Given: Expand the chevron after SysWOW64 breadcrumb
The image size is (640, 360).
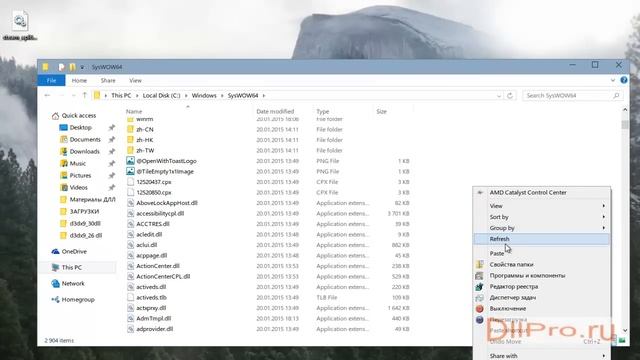Looking at the screenshot, I should [x=264, y=96].
